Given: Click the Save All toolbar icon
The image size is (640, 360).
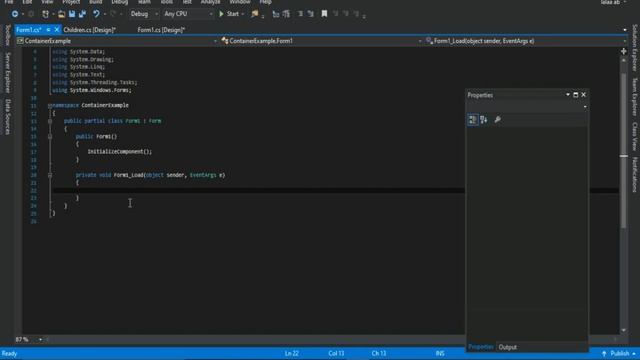Looking at the screenshot, I should [x=82, y=14].
